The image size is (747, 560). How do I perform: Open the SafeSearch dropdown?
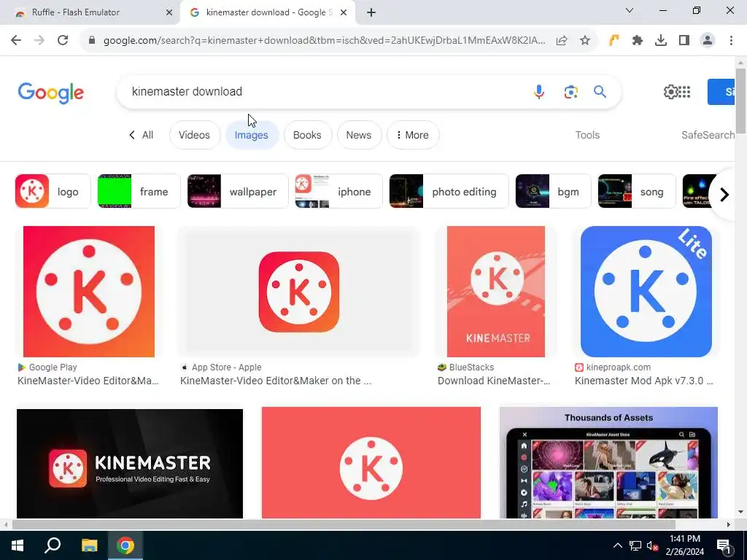pyautogui.click(x=708, y=135)
